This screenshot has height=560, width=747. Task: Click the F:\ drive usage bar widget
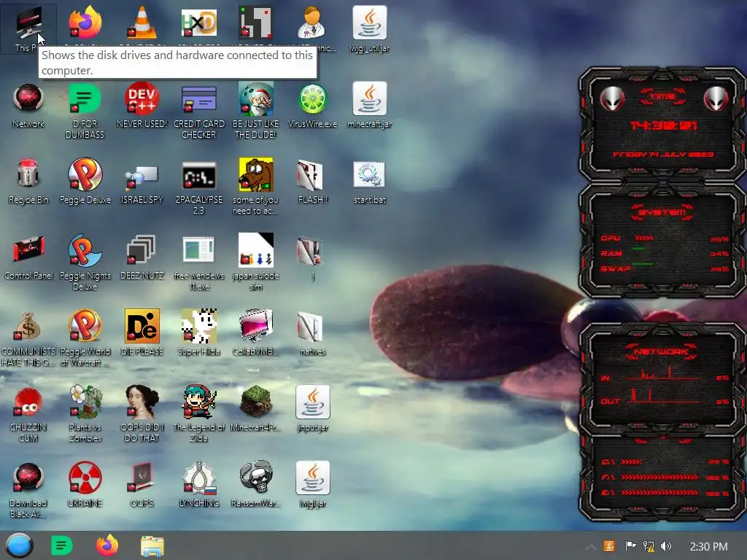[x=665, y=477]
